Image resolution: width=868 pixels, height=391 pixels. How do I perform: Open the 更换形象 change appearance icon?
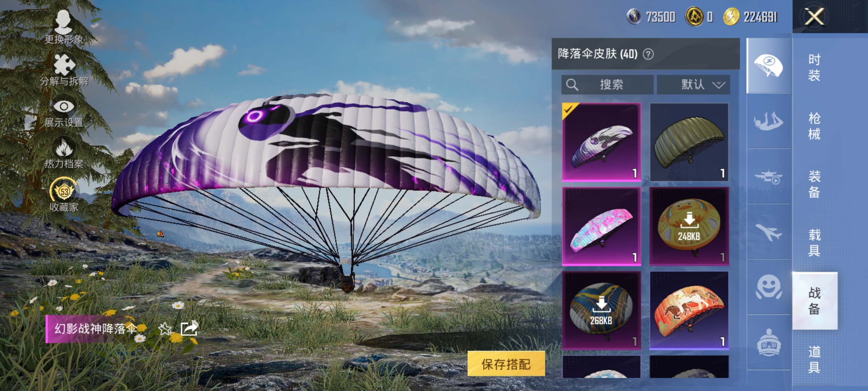click(x=64, y=27)
